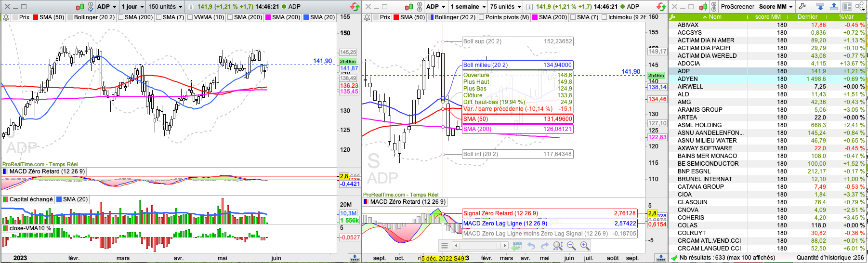The width and height of the screenshot is (868, 263).
Task: Click ProScreener title button
Action: (737, 7)
